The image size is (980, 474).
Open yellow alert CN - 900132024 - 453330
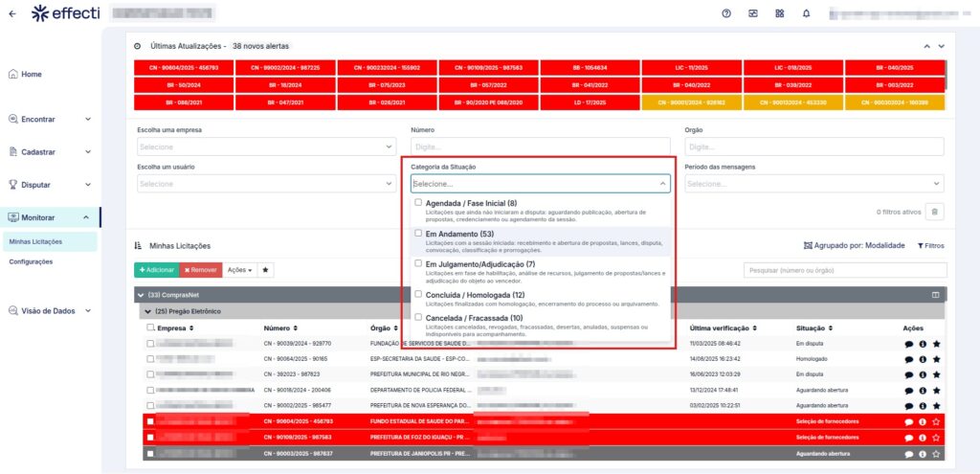point(793,102)
